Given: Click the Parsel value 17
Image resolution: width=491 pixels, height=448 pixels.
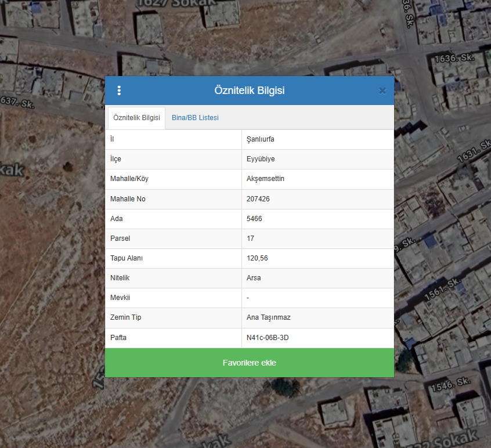Looking at the screenshot, I should point(250,239).
